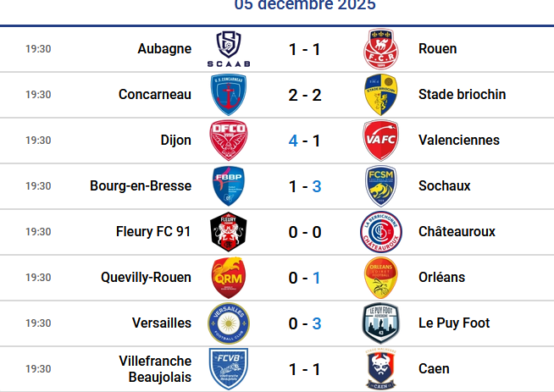Click the 05 décembre 2025 date heading
Screen dimensions: 554x392
tap(305, 5)
